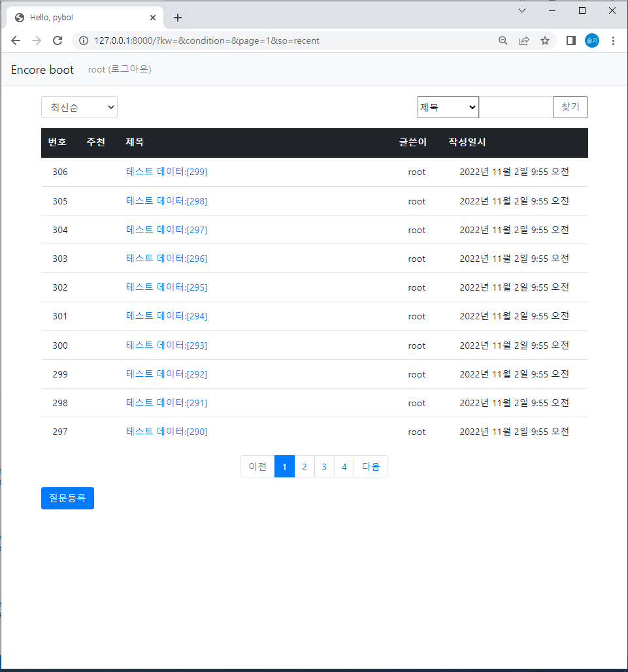
Task: Click the 질문등록 button to register a question
Action: 67,498
